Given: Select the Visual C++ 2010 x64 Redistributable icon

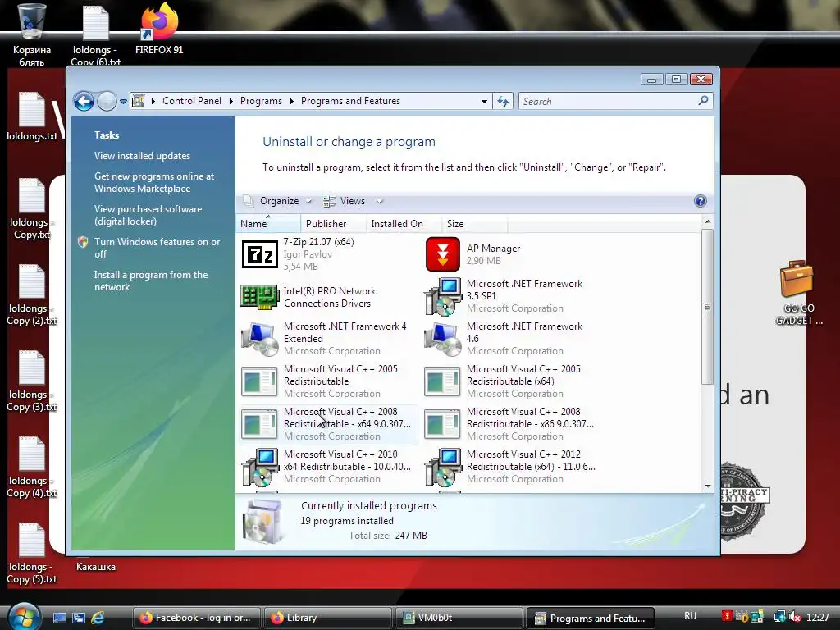Looking at the screenshot, I should click(260, 467).
